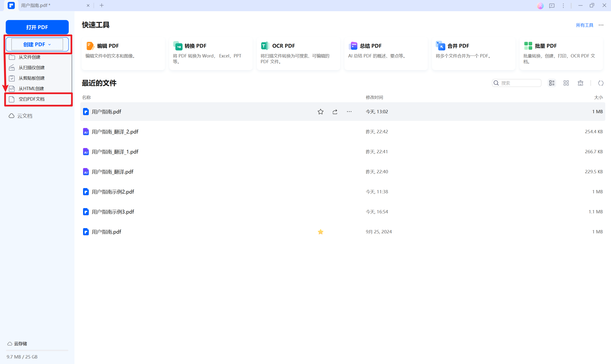Share the highlighted 用户指南.pdf file

pos(335,112)
